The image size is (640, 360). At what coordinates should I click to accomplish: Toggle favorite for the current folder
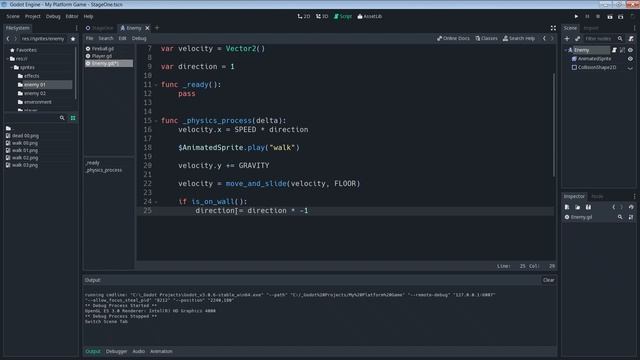[x=73, y=39]
